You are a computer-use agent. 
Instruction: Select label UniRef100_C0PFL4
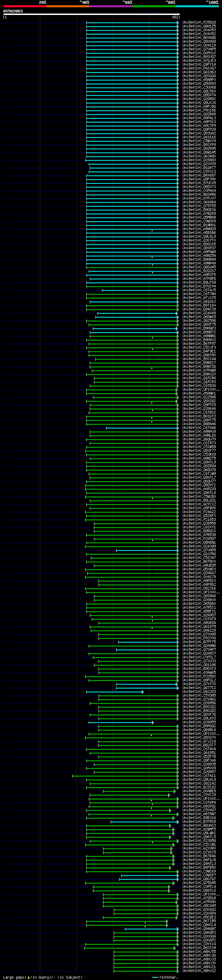[x=199, y=887]
